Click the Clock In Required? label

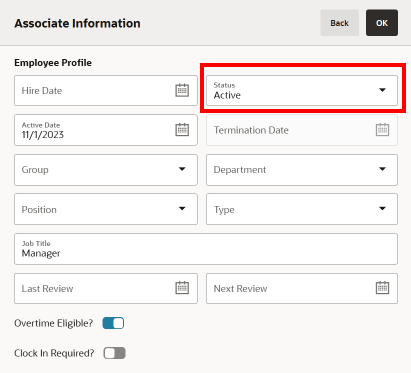pyautogui.click(x=54, y=353)
